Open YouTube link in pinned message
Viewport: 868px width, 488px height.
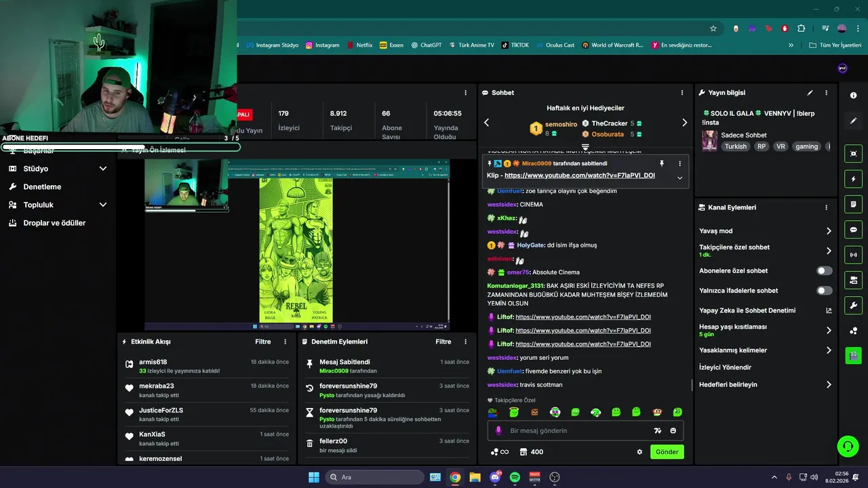pos(580,176)
